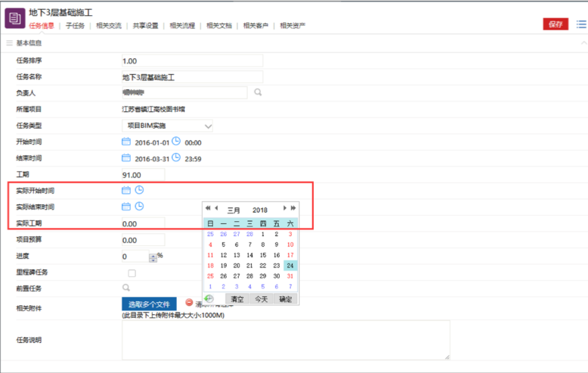Open calendar icon for 实际开始时间
Viewport: 588px width, 373px height.
pyautogui.click(x=126, y=190)
